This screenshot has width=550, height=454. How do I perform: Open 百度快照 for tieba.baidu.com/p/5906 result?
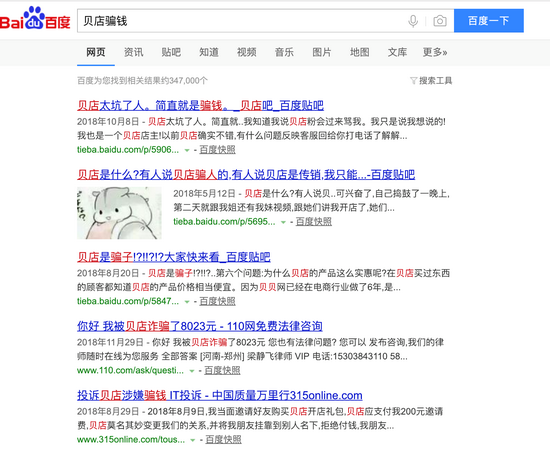[x=217, y=150]
